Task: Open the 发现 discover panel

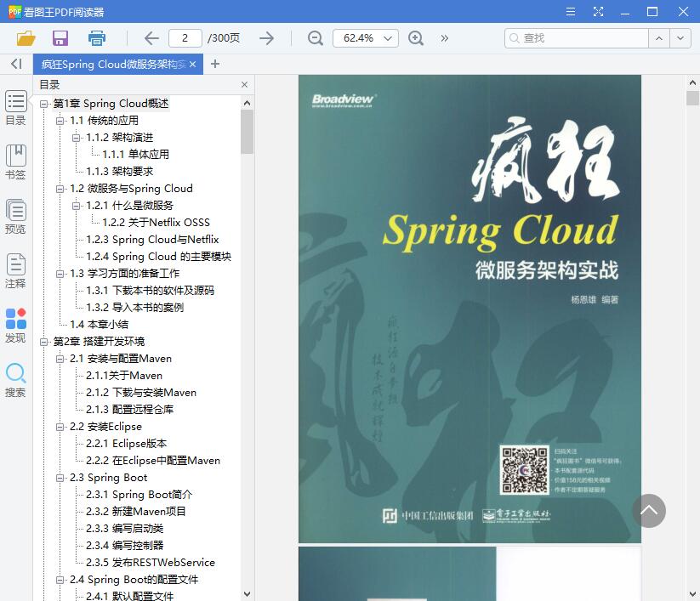Action: pos(15,326)
